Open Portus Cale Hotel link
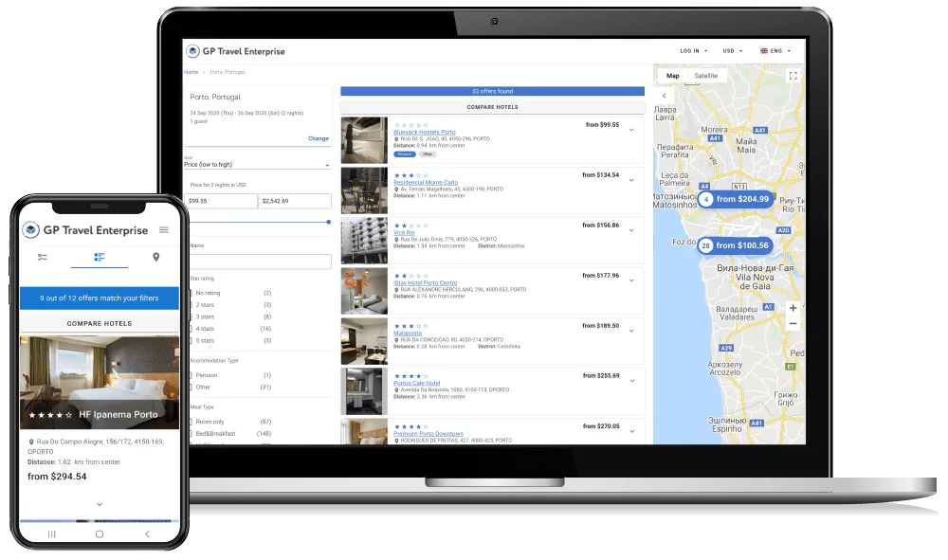 [416, 383]
